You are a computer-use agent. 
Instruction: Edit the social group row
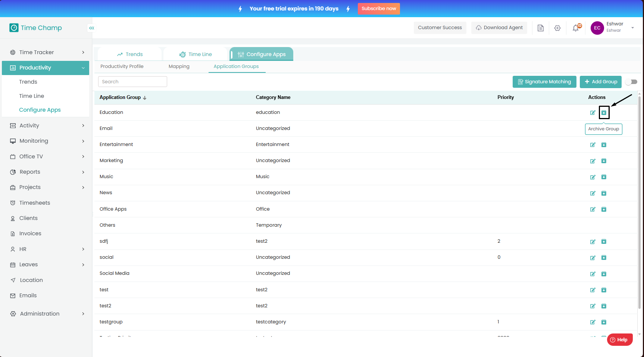point(593,258)
